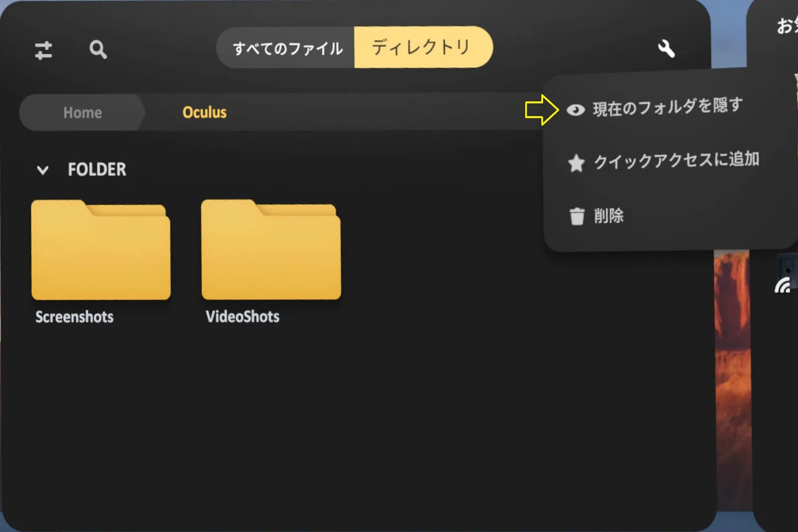
Task: Open the filter sliders settings icon
Action: [44, 50]
